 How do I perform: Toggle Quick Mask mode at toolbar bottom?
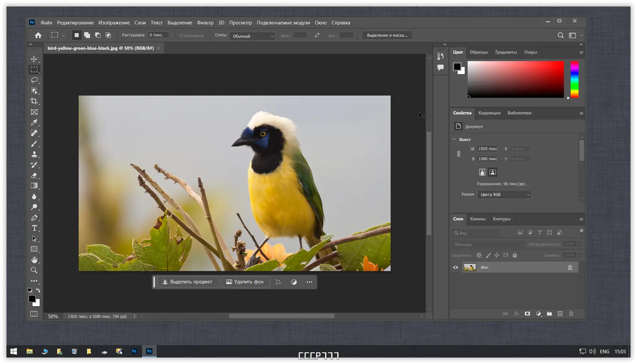click(x=34, y=314)
